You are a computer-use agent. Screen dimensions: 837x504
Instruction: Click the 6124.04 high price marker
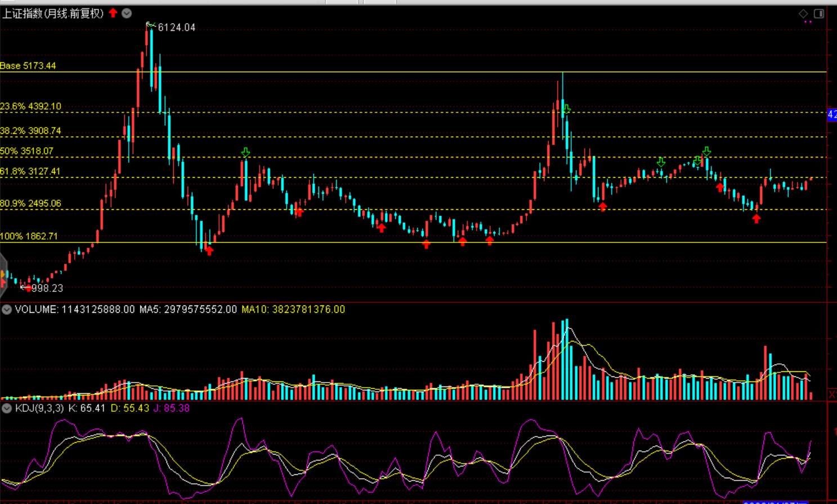point(176,28)
